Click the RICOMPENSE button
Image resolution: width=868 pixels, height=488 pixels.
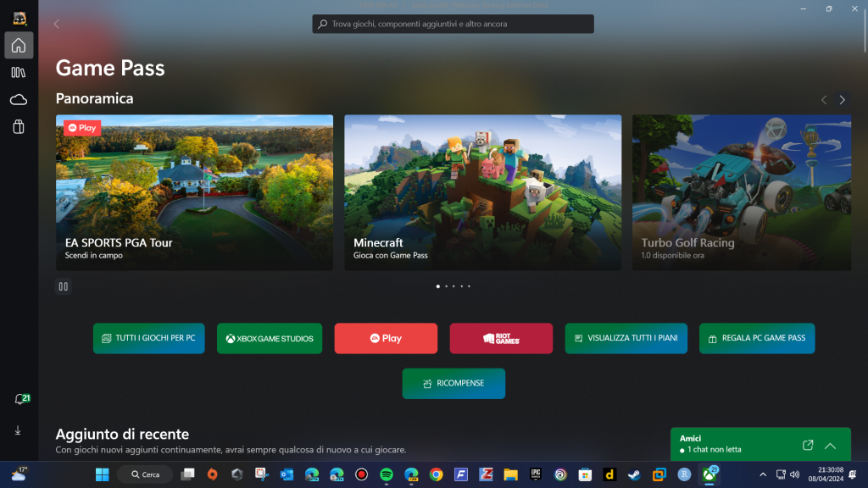pos(453,384)
